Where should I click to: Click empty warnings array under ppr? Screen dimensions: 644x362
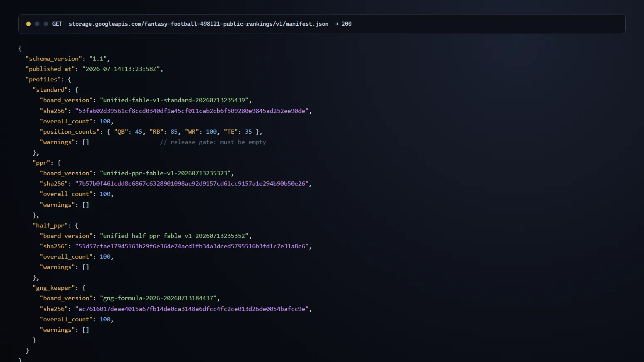click(86, 205)
